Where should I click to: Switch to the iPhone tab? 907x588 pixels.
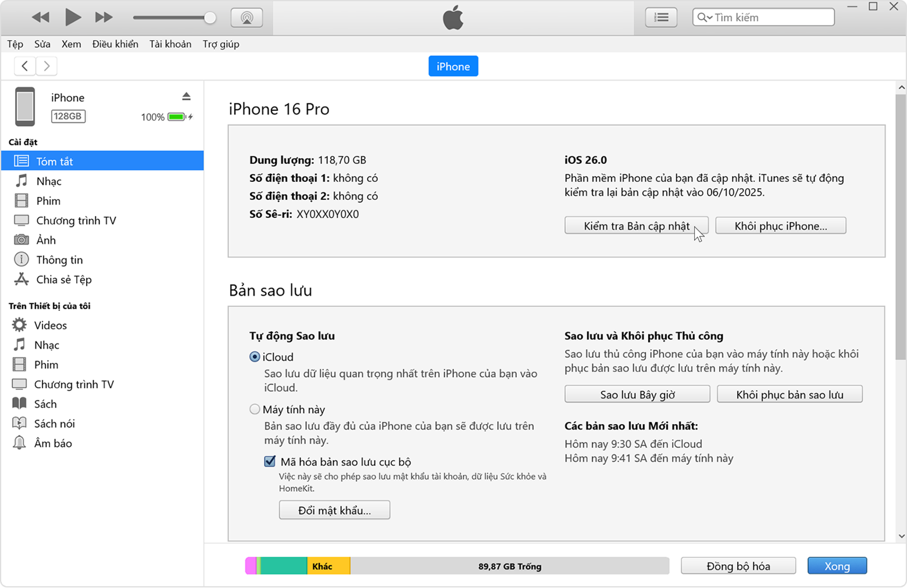coord(453,66)
